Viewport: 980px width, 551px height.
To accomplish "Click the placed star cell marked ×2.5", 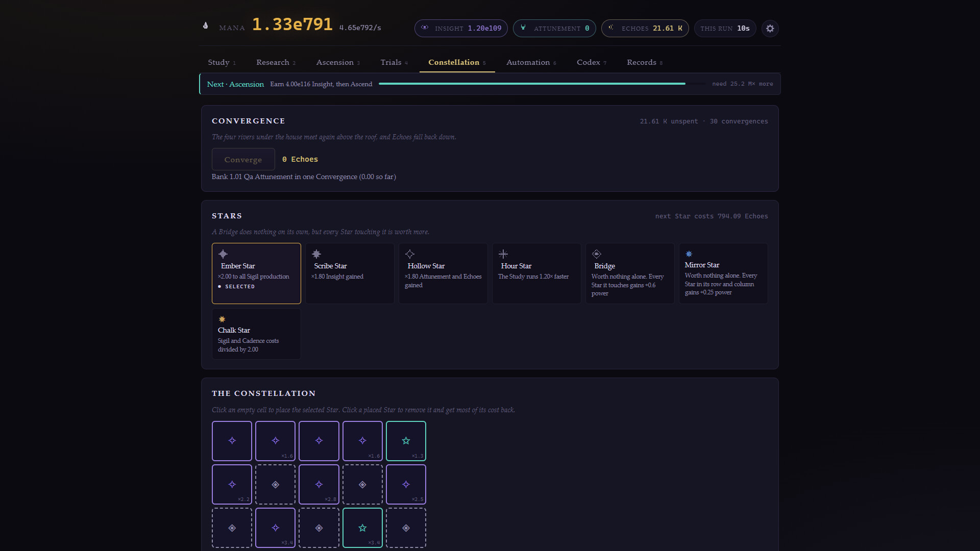I will point(406,484).
